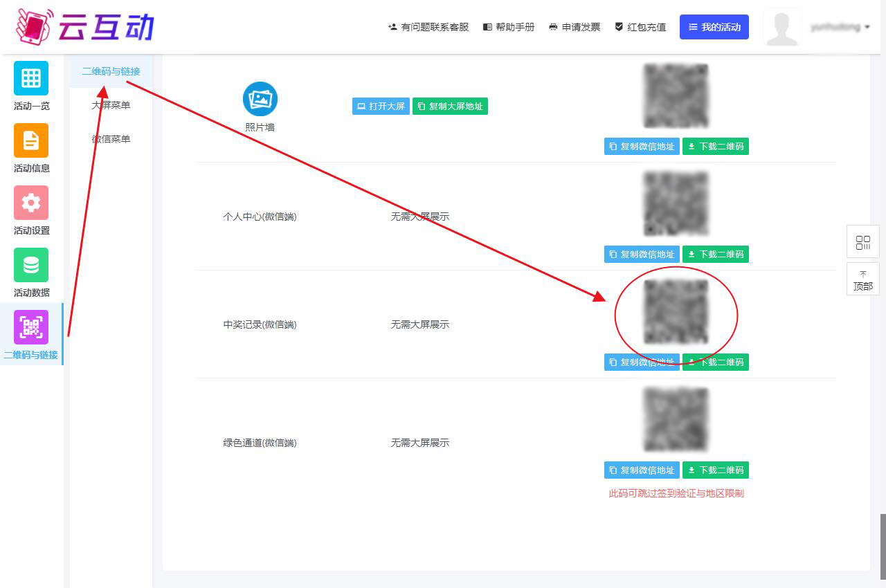
Task: Click the floating QR code icon on the right edge
Action: (863, 242)
